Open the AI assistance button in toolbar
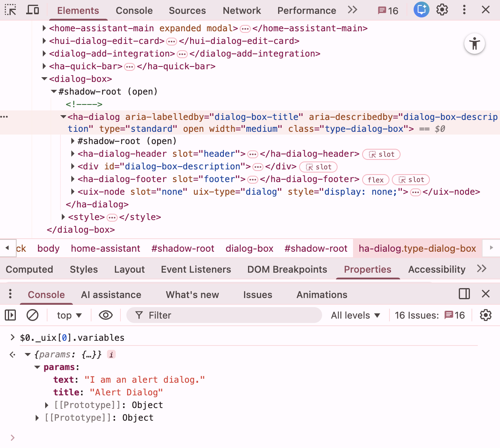This screenshot has width=500, height=448. pyautogui.click(x=421, y=10)
